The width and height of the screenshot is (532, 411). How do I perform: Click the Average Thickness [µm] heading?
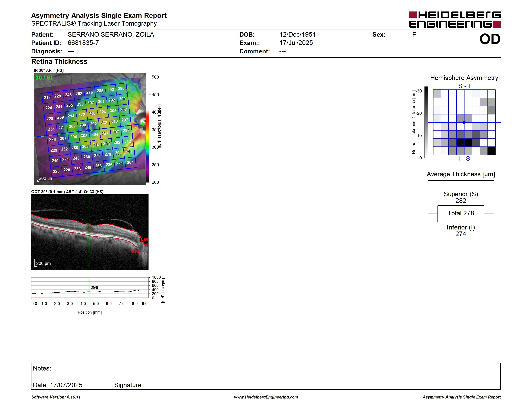click(x=461, y=174)
